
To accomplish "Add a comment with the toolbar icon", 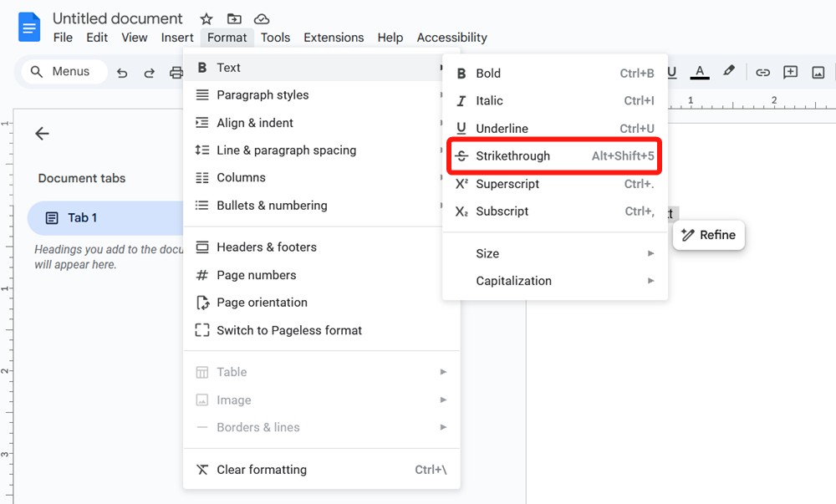I will 790,72.
